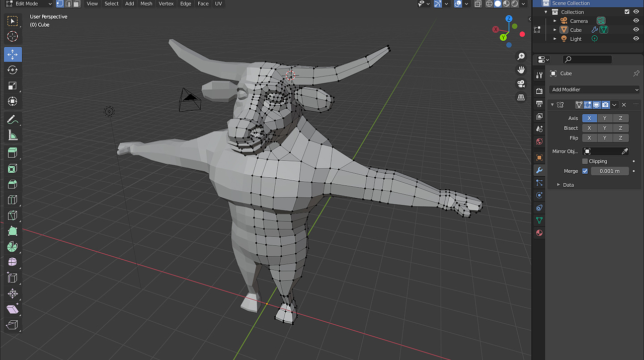This screenshot has height=360, width=644.
Task: Open the Mirror modifier extras dropdown
Action: 614,105
